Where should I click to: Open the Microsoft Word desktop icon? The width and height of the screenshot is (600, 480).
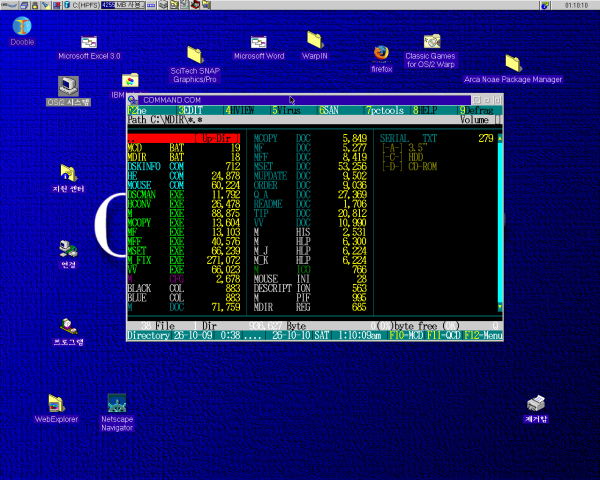259,42
